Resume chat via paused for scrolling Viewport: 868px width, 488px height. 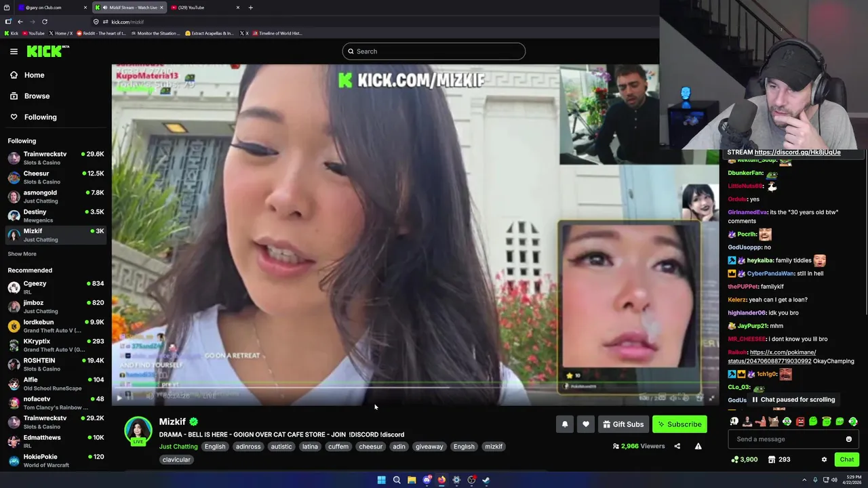793,400
